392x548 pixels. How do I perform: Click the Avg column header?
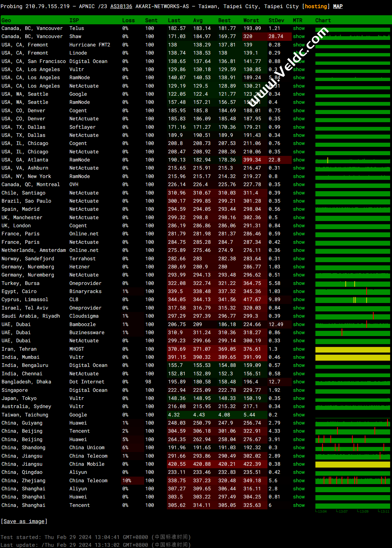click(198, 20)
